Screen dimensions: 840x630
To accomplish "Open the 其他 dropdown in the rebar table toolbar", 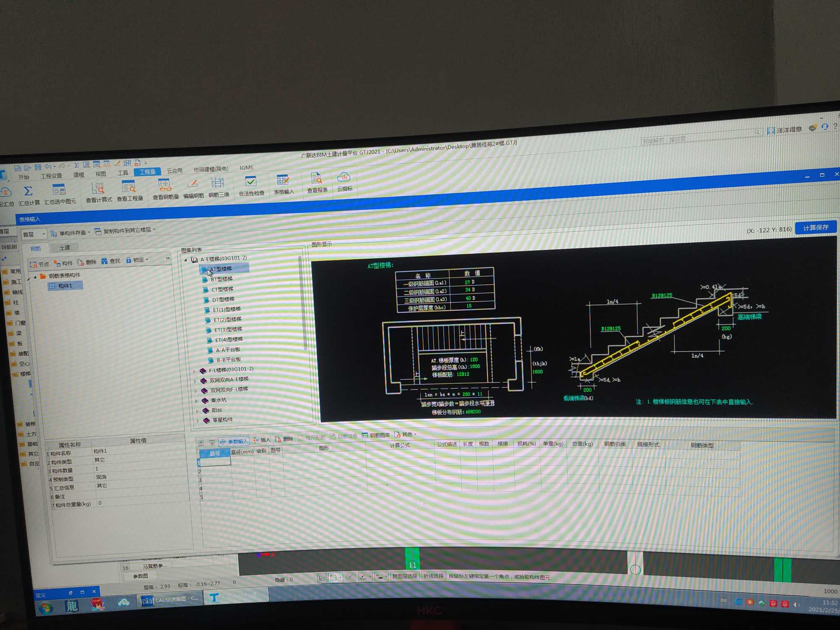I will pos(406,434).
